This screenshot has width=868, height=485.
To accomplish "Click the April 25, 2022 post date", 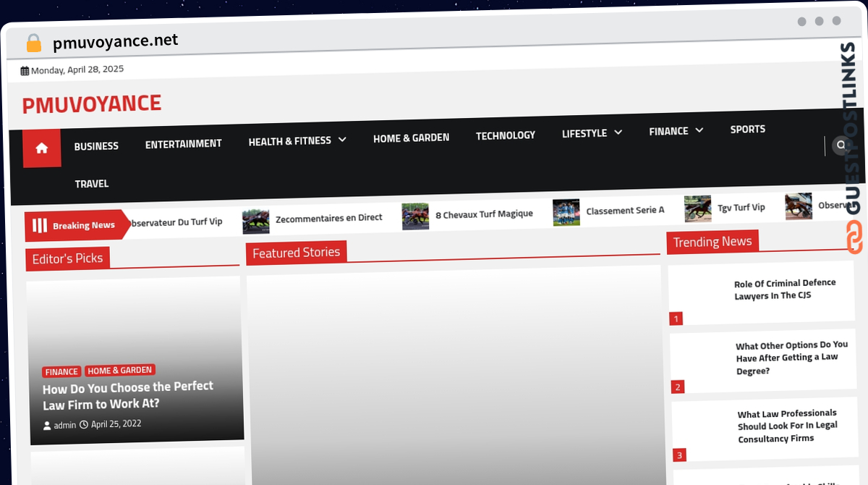I will 116,423.
